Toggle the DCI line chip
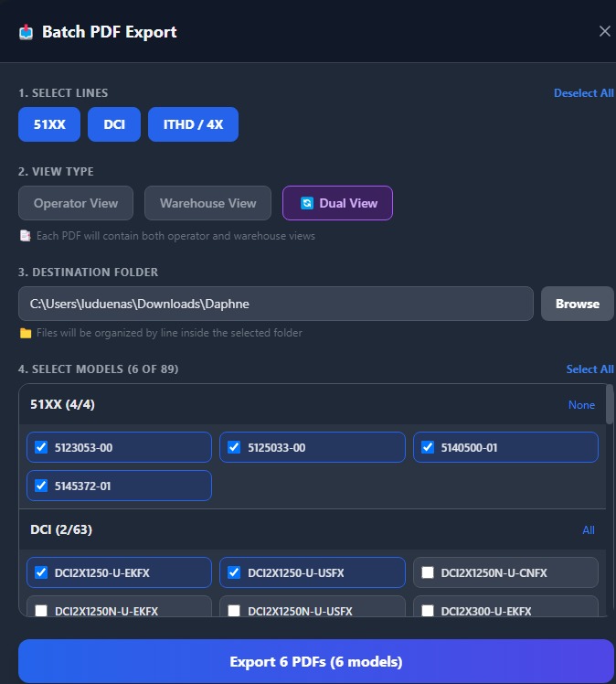 click(114, 124)
